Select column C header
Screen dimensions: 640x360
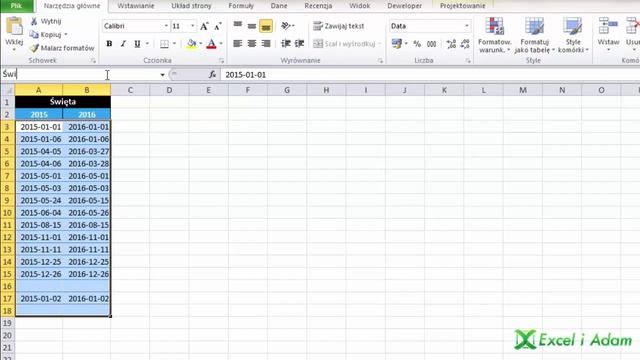point(130,90)
